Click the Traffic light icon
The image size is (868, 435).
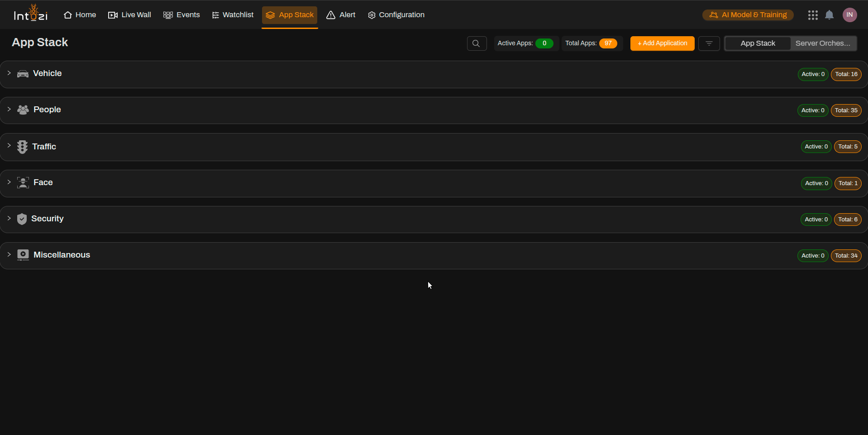pyautogui.click(x=22, y=147)
